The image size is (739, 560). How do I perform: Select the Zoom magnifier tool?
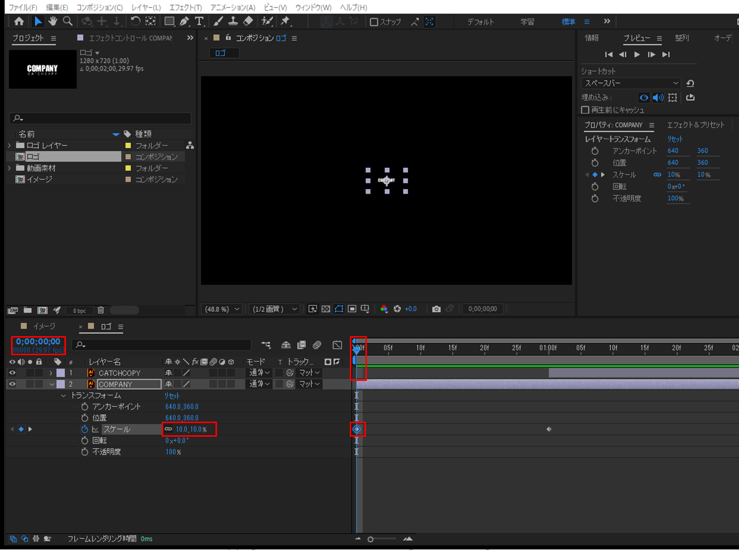coord(67,21)
